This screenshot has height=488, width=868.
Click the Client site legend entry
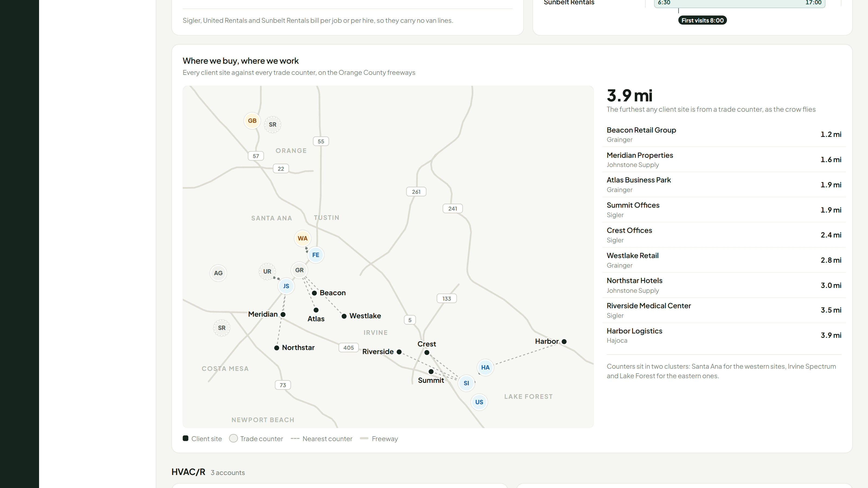click(x=202, y=438)
